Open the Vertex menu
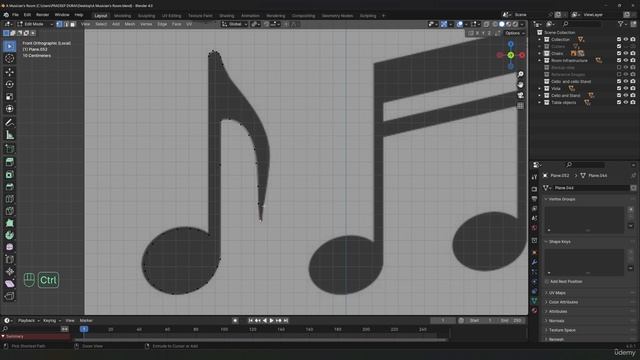The image size is (640, 360). point(146,24)
